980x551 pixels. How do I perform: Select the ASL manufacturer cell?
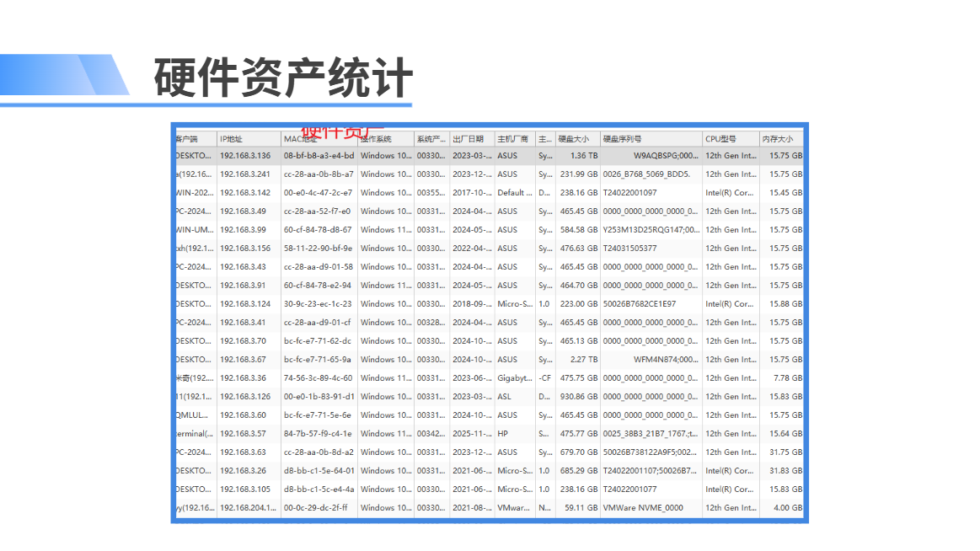505,397
